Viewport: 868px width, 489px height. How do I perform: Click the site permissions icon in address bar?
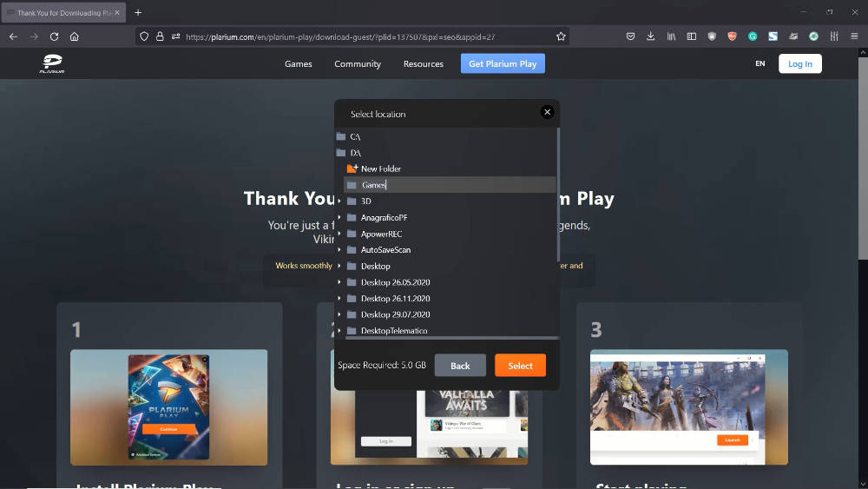coord(175,36)
